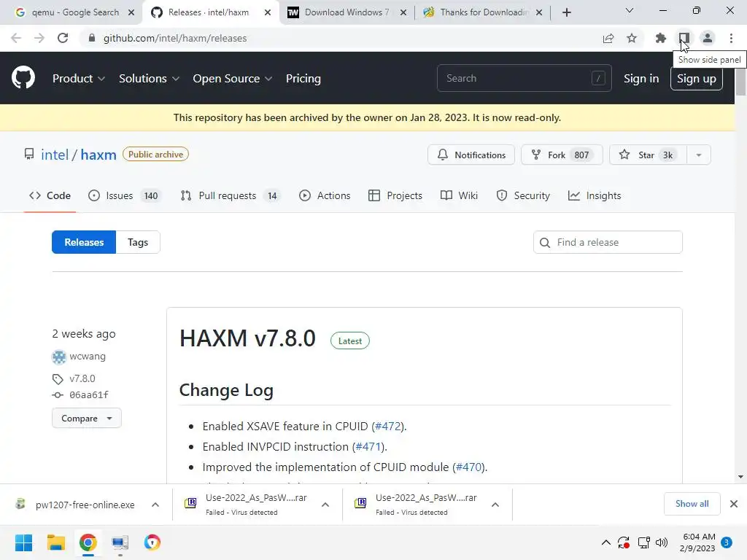Show hidden system tray icons

click(x=606, y=542)
